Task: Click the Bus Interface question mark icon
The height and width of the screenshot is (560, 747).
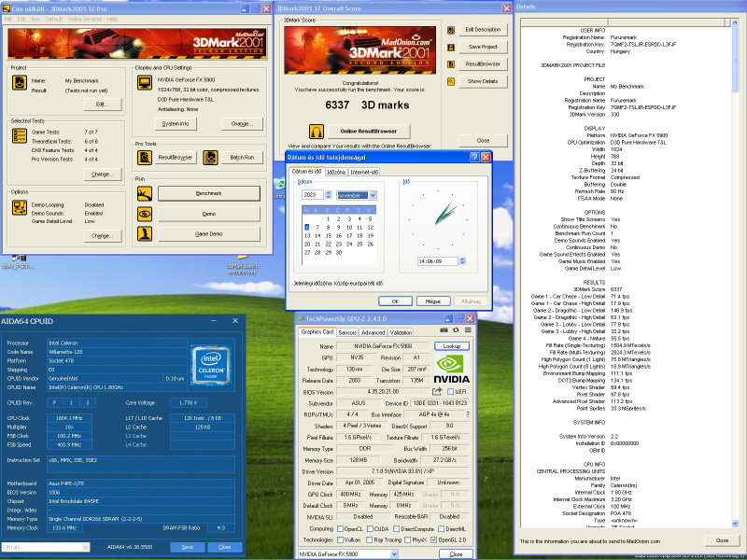Action: tap(468, 414)
